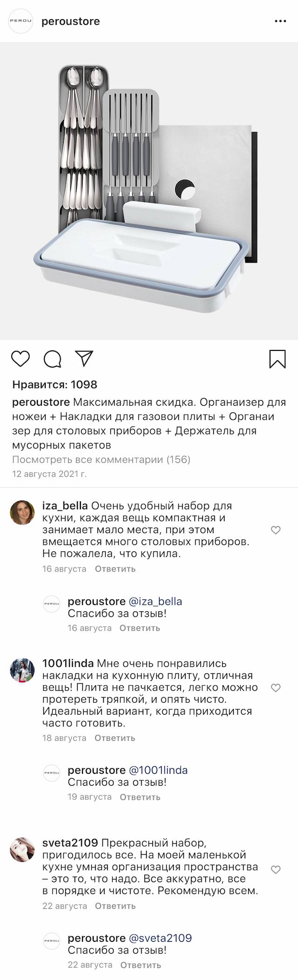Open the peroustore username in the header
This screenshot has height=980, width=298.
tap(71, 21)
